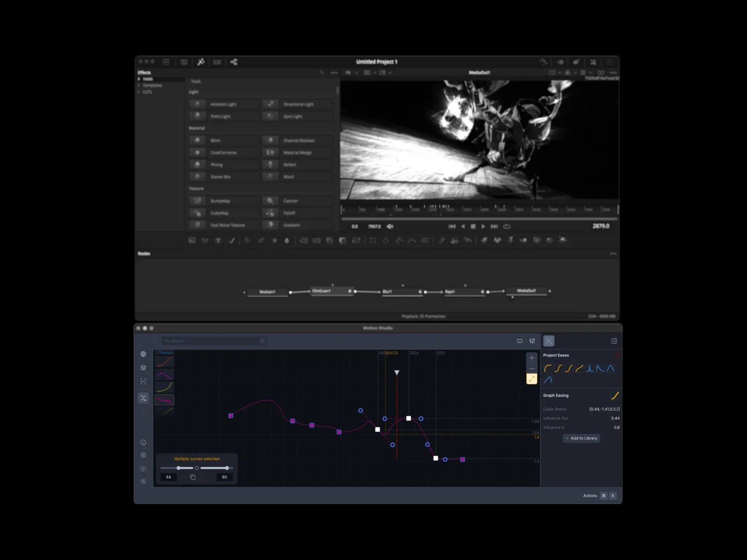747x560 pixels.
Task: Toggle audio mute speaker in viewer
Action: 390,227
